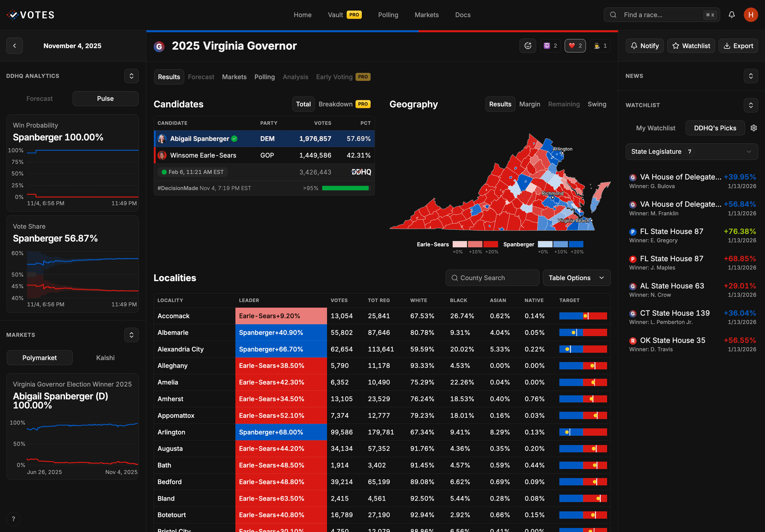This screenshot has width=765, height=532.
Task: Click the lightest Earle-Sears +0% legend swatch
Action: click(x=459, y=244)
